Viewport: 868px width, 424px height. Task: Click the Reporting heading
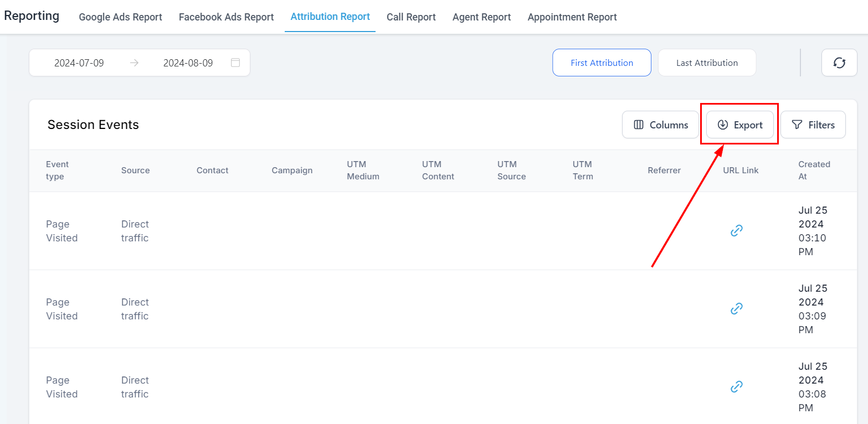pyautogui.click(x=32, y=15)
